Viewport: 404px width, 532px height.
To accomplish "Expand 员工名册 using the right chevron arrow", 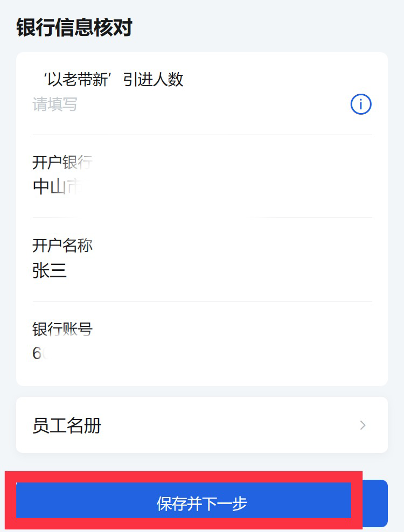I will click(x=363, y=425).
